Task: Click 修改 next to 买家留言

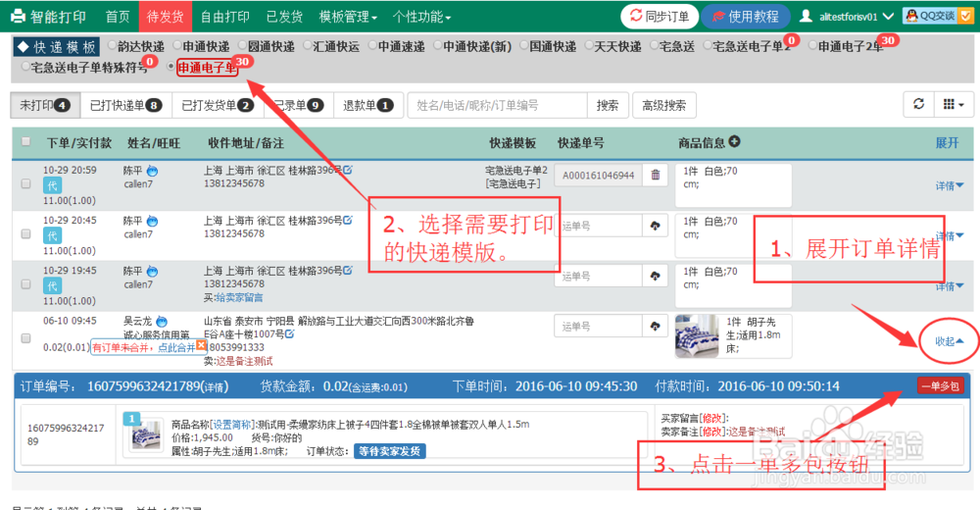Action: (712, 418)
